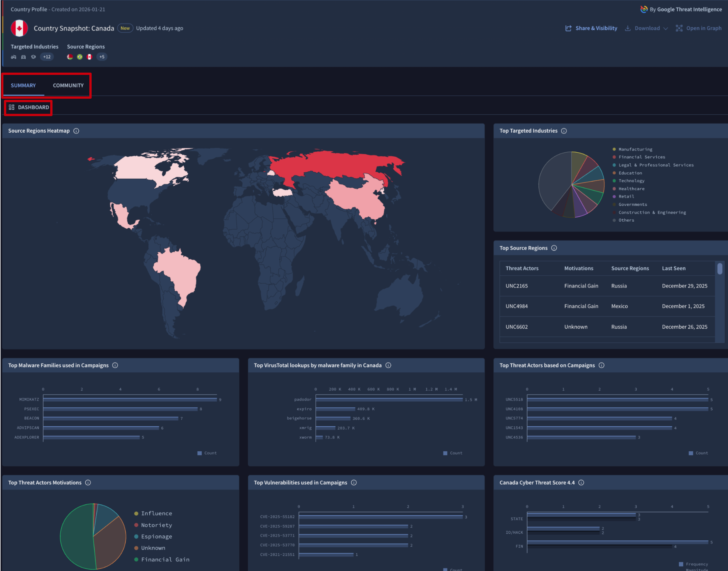Screen dimensions: 728x571
Task: Toggle Manufacturing legend entry in industries pie
Action: [x=635, y=149]
